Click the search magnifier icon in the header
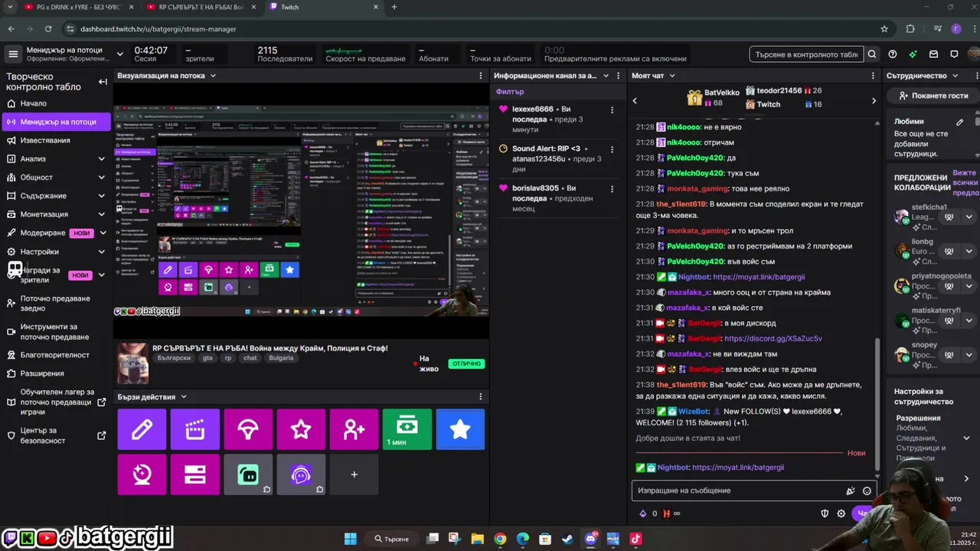The height and width of the screenshot is (551, 980). tap(872, 54)
